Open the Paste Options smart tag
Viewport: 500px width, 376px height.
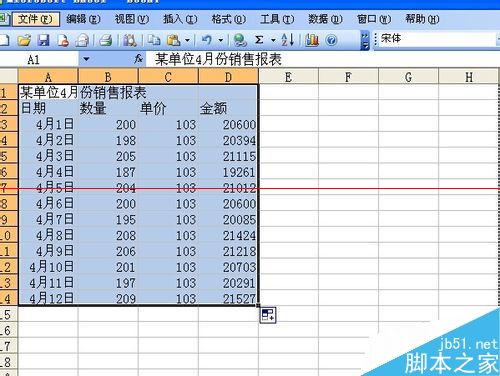tap(268, 315)
